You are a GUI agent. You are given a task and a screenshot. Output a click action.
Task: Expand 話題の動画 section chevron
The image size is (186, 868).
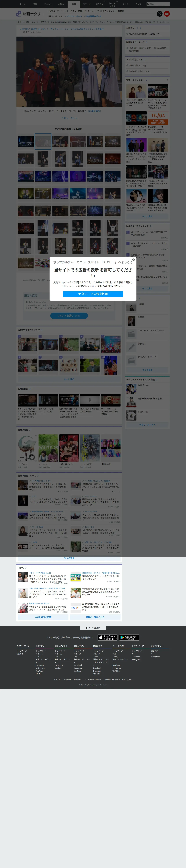(x=30, y=389)
